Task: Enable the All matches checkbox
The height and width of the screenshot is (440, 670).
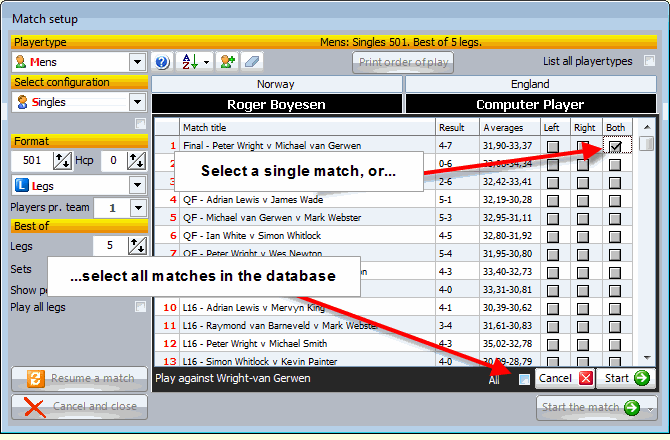Action: click(524, 379)
